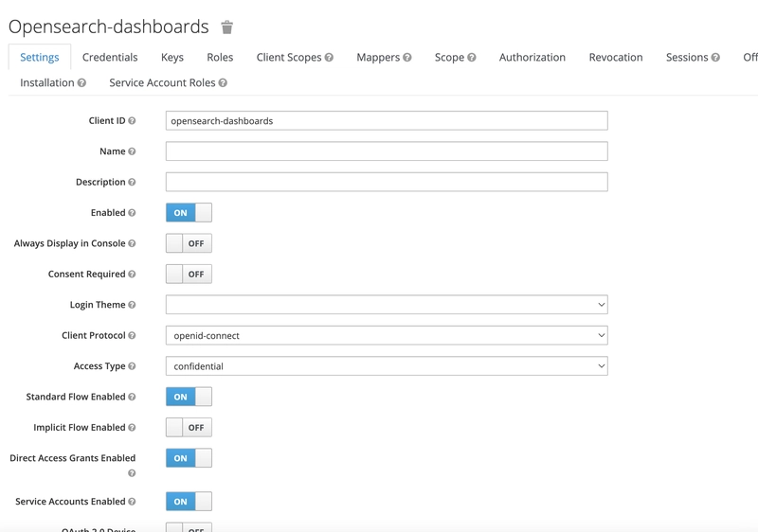Open Scope tab help icon
Screen dimensions: 758x532
pyautogui.click(x=472, y=58)
